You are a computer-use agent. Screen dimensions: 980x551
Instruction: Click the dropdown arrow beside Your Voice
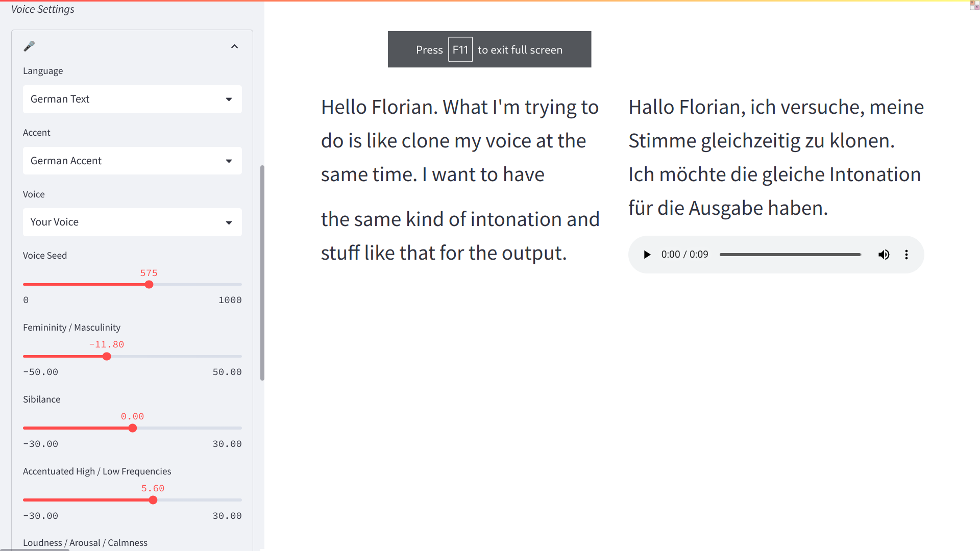(229, 222)
